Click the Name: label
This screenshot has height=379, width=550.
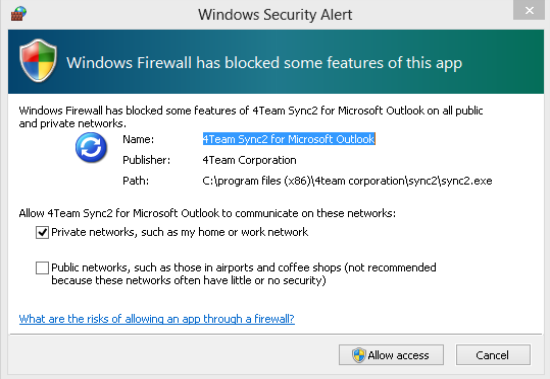point(138,139)
